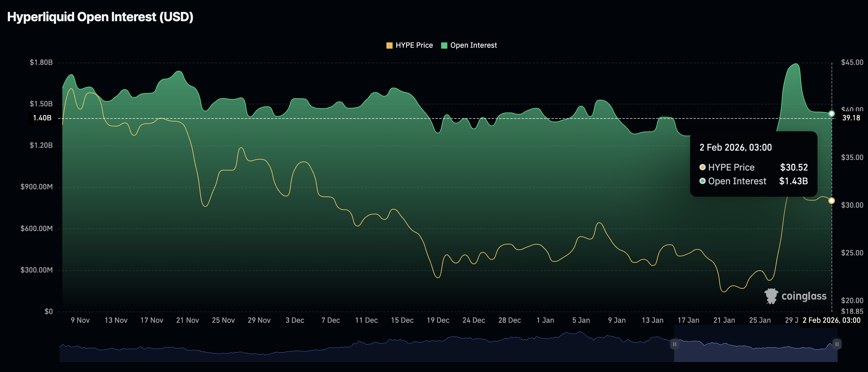Click the 39.18 crosshair label on the right axis
Screen dimensions: 868x372
[x=851, y=118]
